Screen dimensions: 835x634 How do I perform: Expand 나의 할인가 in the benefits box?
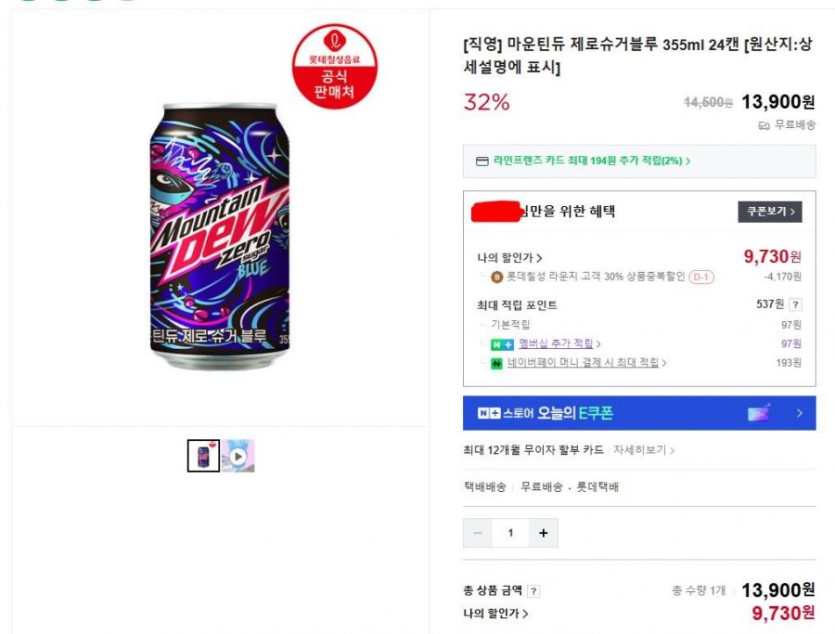[510, 258]
